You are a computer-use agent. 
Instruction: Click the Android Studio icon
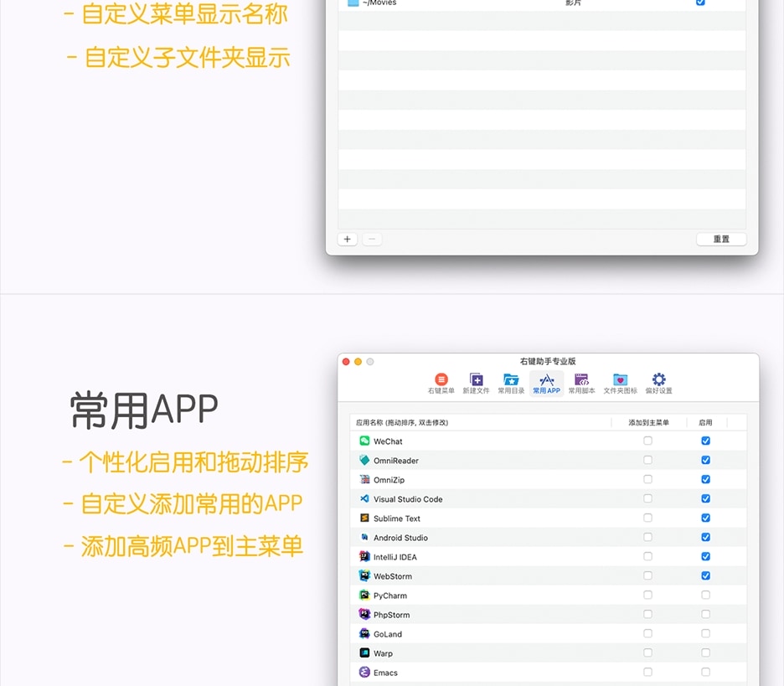click(364, 537)
